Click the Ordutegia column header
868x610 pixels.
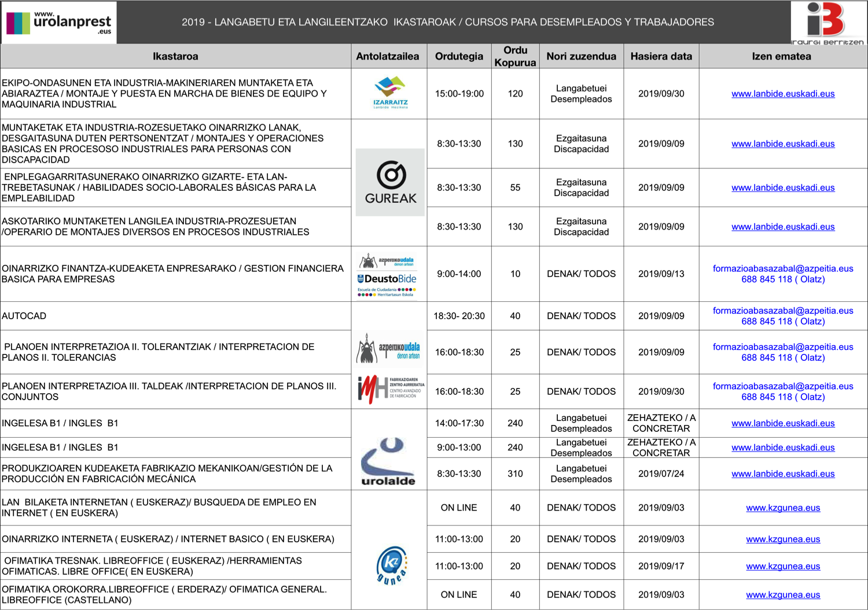(x=459, y=56)
